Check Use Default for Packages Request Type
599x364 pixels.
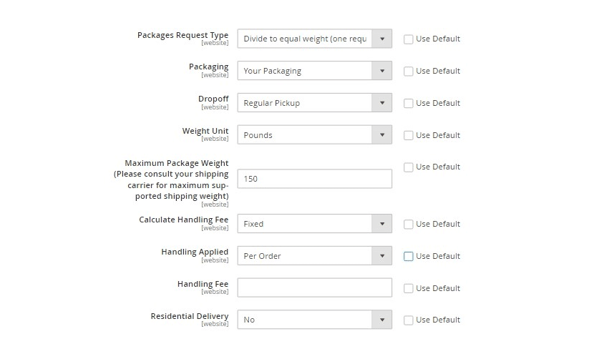[x=409, y=39]
